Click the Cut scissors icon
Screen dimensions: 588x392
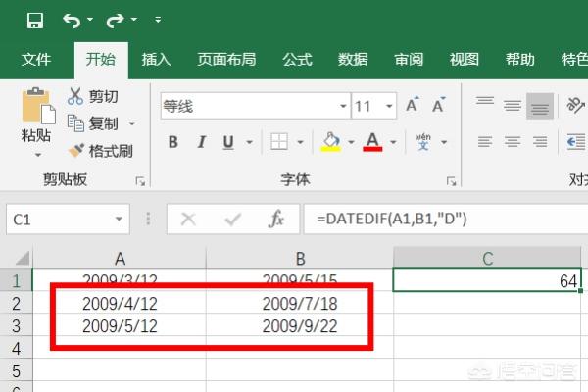pyautogui.click(x=76, y=96)
